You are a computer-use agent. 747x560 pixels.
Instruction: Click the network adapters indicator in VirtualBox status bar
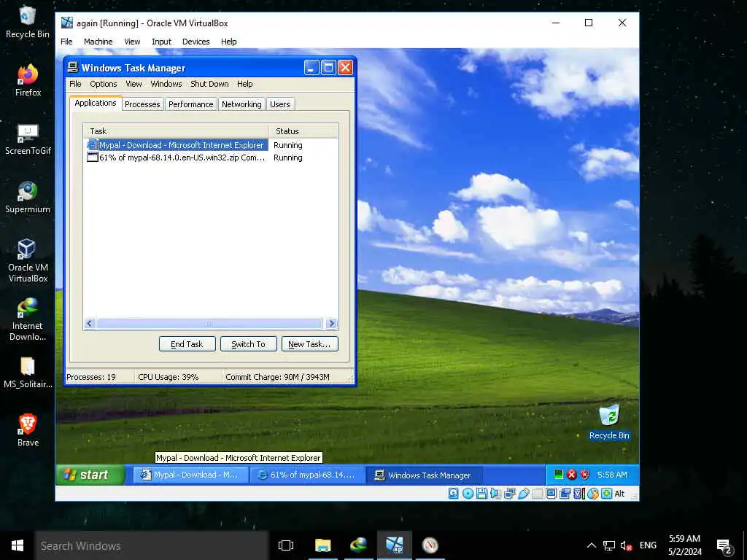tap(509, 494)
